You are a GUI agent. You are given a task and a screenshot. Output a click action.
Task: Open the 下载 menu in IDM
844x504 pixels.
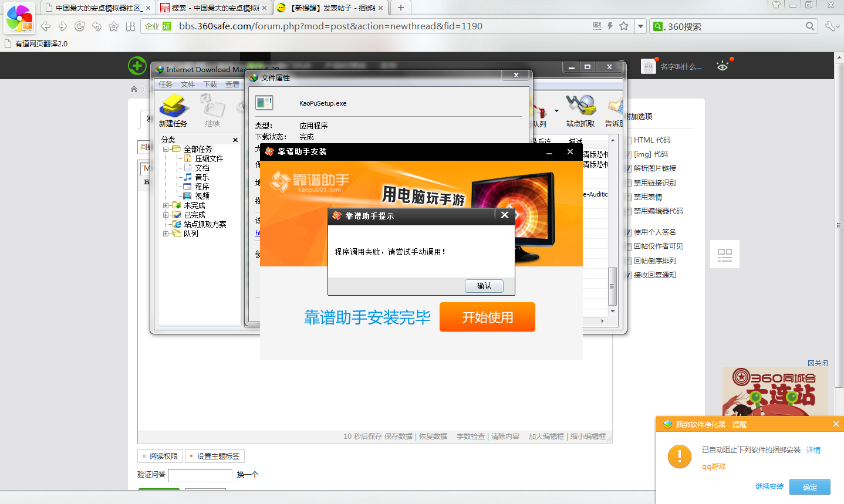pyautogui.click(x=210, y=84)
